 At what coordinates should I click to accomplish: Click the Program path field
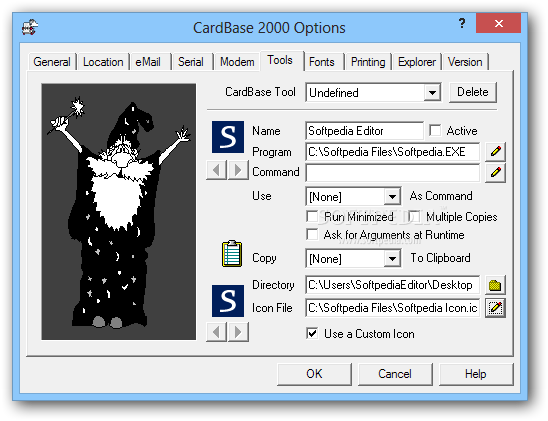click(x=392, y=152)
